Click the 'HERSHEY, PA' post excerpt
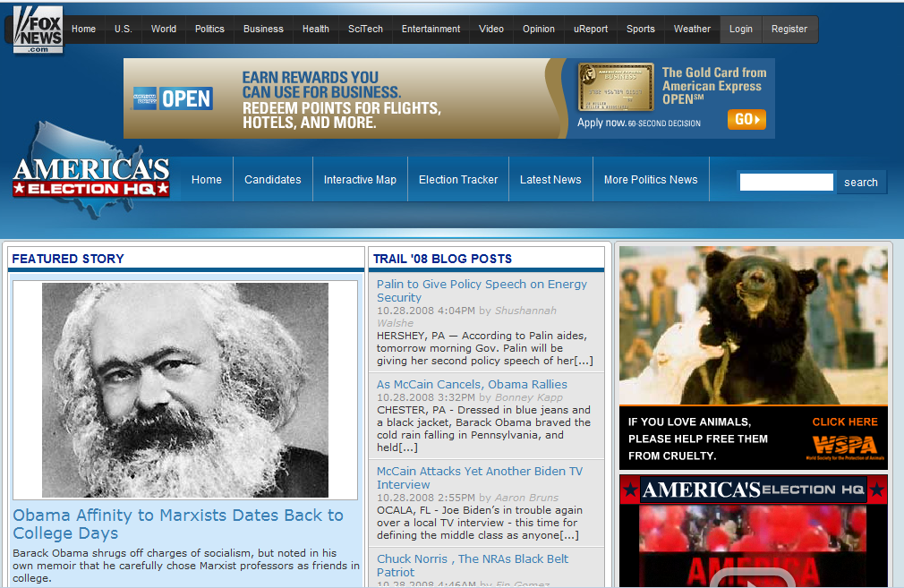This screenshot has width=904, height=588. (x=485, y=348)
